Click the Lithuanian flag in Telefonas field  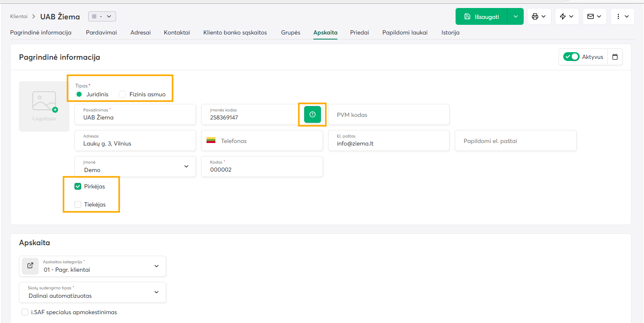pos(211,140)
